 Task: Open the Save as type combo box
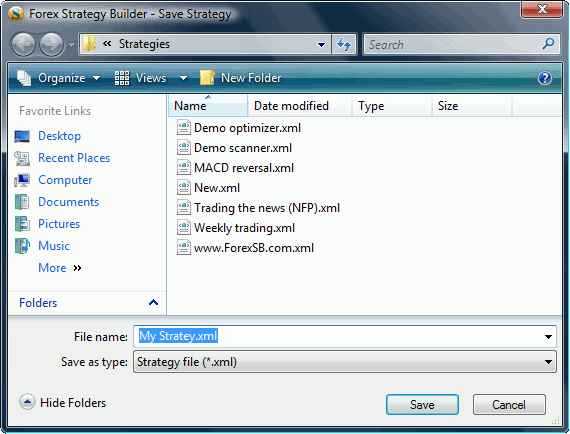pyautogui.click(x=345, y=362)
